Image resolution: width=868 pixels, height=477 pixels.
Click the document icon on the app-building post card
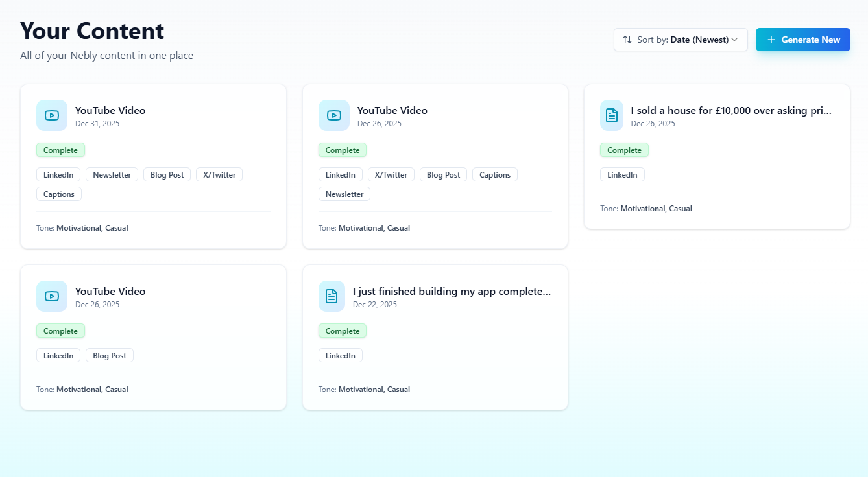[x=332, y=296]
